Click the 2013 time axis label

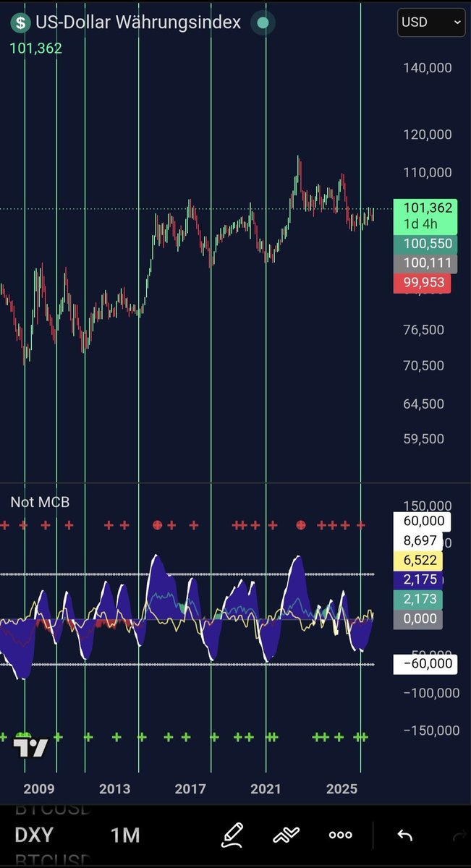click(114, 788)
